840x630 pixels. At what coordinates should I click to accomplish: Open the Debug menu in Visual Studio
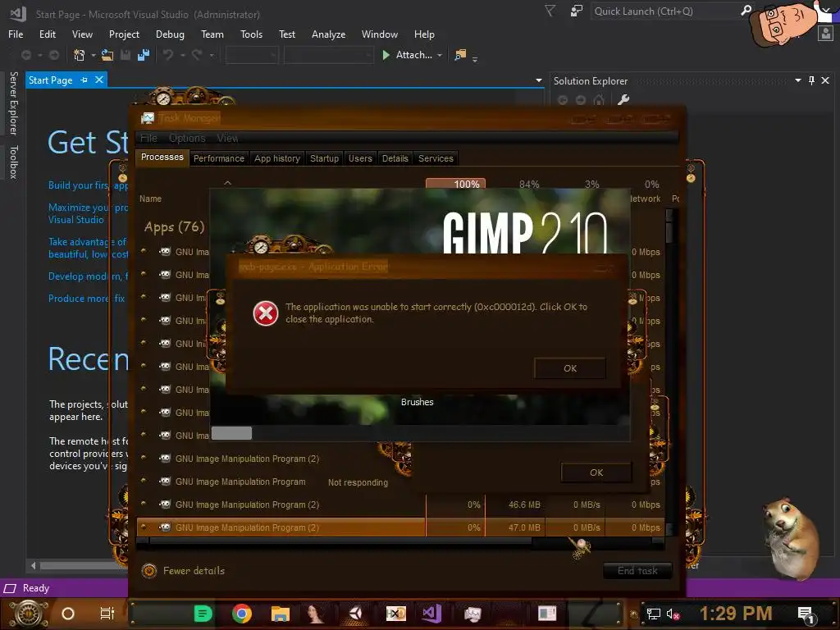tap(170, 34)
